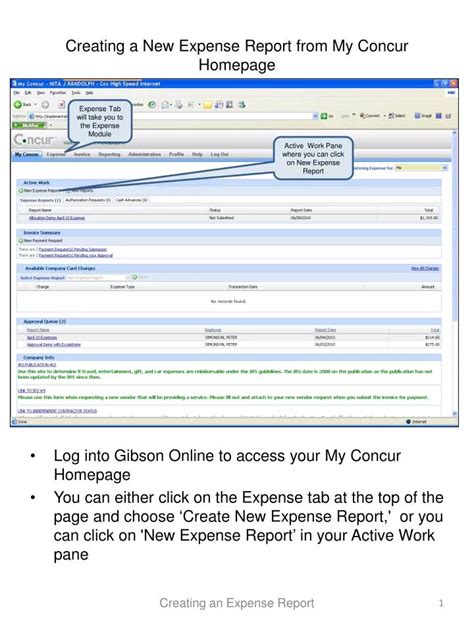Viewport: 474px width, 632px height.
Task: Click the green Go arrow button
Action: pyautogui.click(x=324, y=116)
